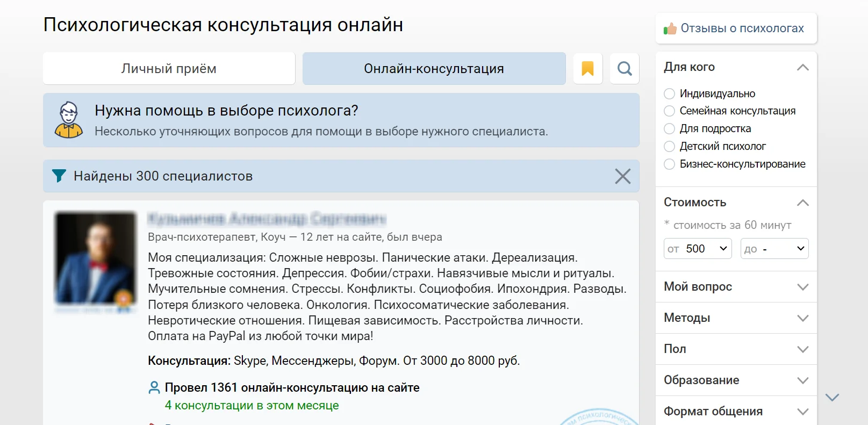Expand the Образование filter section
This screenshot has height=425, width=868.
736,380
